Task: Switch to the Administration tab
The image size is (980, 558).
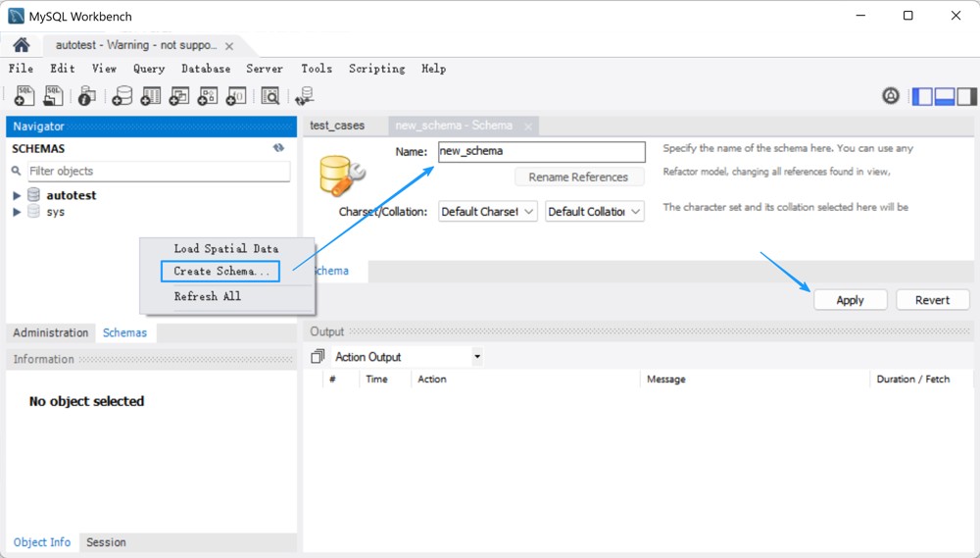Action: pyautogui.click(x=51, y=332)
